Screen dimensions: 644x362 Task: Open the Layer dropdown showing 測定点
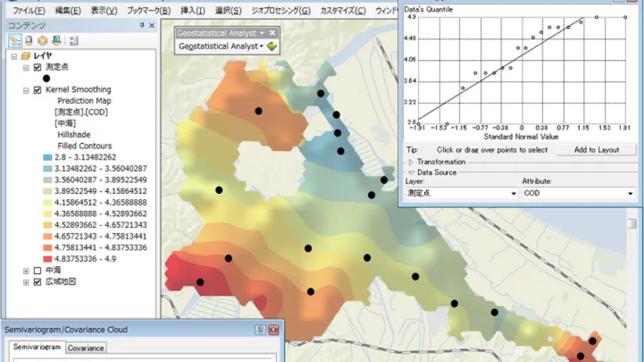coord(513,193)
